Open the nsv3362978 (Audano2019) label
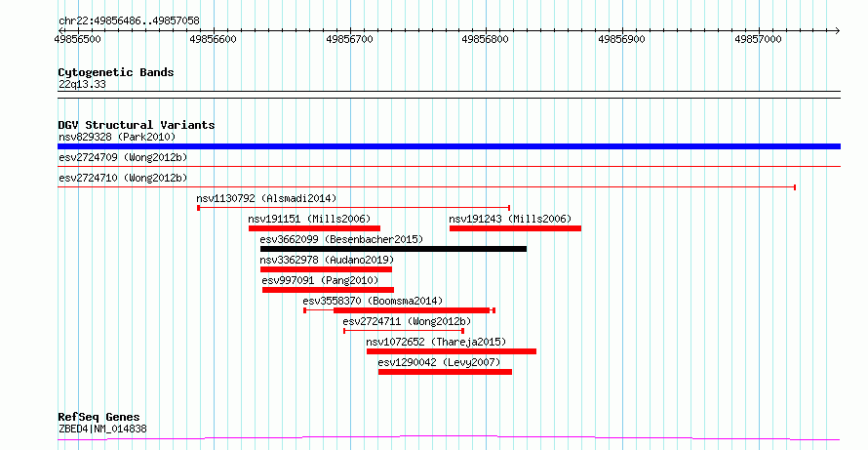The width and height of the screenshot is (868, 450). [327, 260]
